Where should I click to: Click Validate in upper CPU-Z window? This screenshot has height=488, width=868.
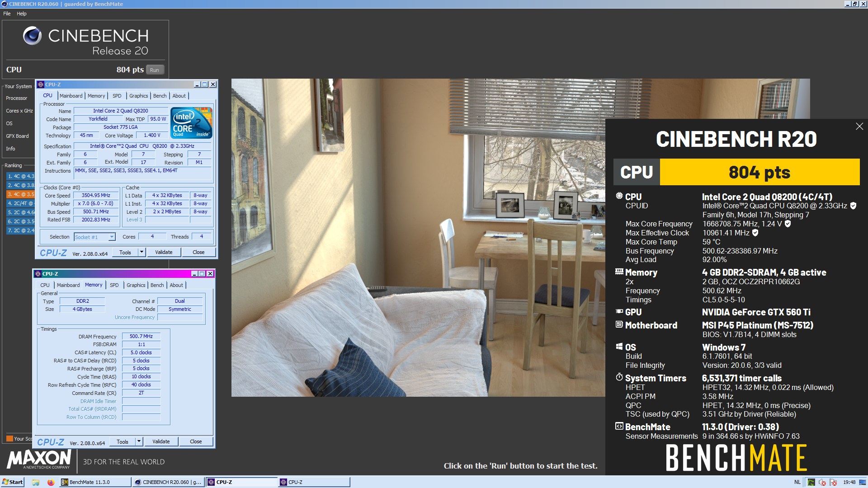click(164, 252)
